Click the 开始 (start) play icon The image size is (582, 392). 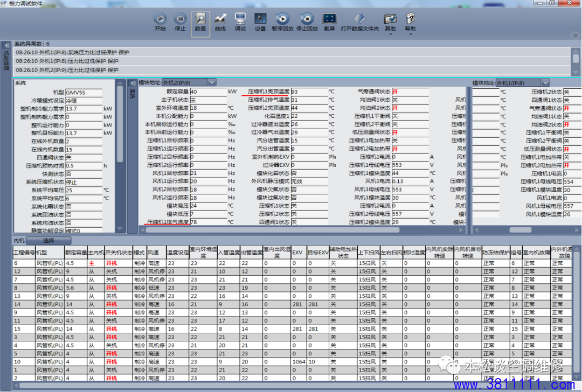160,19
